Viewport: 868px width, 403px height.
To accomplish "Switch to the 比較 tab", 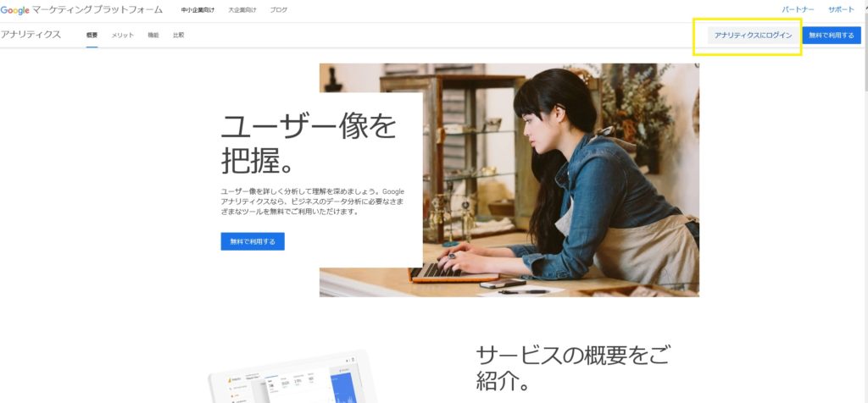I will coord(178,36).
